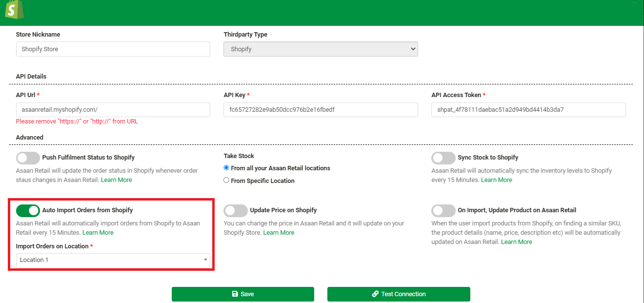
Task: Click the Advanced section heading
Action: (x=30, y=138)
